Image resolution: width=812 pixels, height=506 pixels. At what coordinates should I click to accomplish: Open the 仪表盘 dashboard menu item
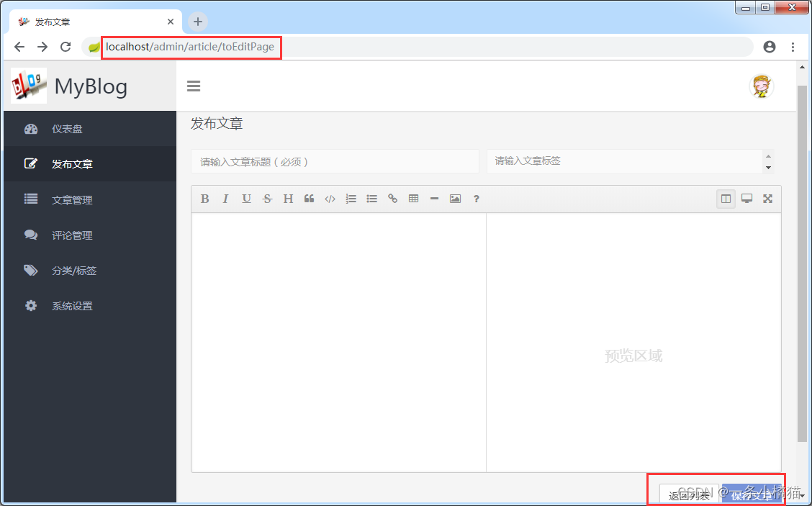click(x=90, y=129)
